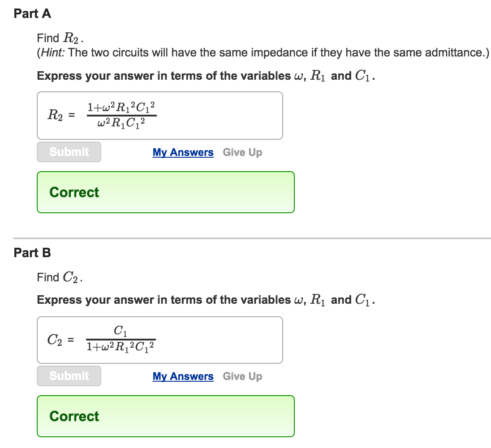The height and width of the screenshot is (448, 491).
Task: Open My Answers for Part B
Action: (183, 376)
